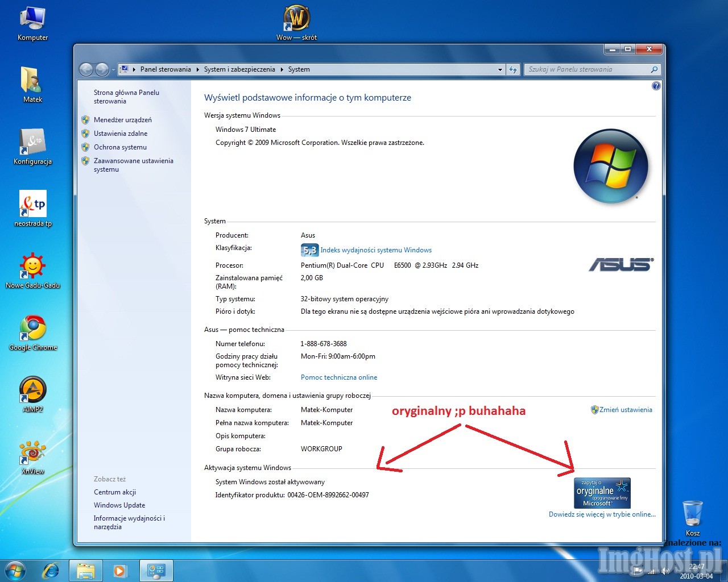The width and height of the screenshot is (728, 582).
Task: Click the volume speaker tray icon
Action: [665, 571]
